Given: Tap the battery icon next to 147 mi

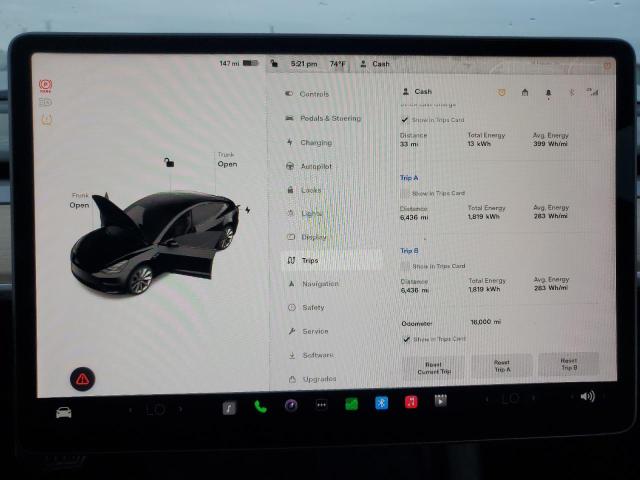Looking at the screenshot, I should 251,63.
